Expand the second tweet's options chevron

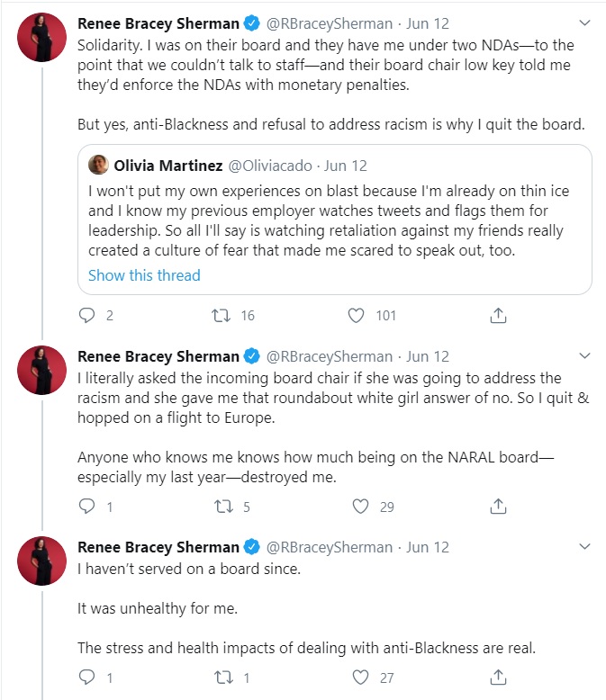[x=584, y=356]
